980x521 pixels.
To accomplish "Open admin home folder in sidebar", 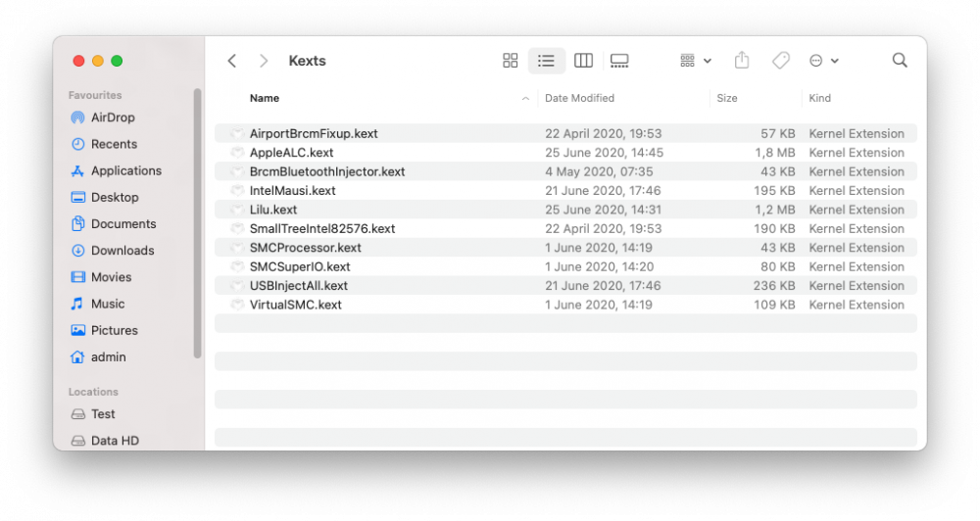I will click(98, 356).
